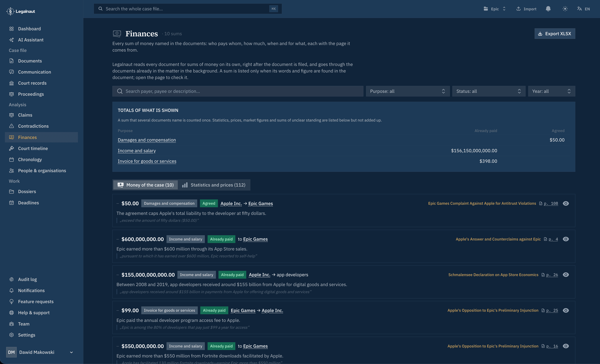Open Contradictions in the sidebar
This screenshot has width=600, height=364.
pos(41,126)
